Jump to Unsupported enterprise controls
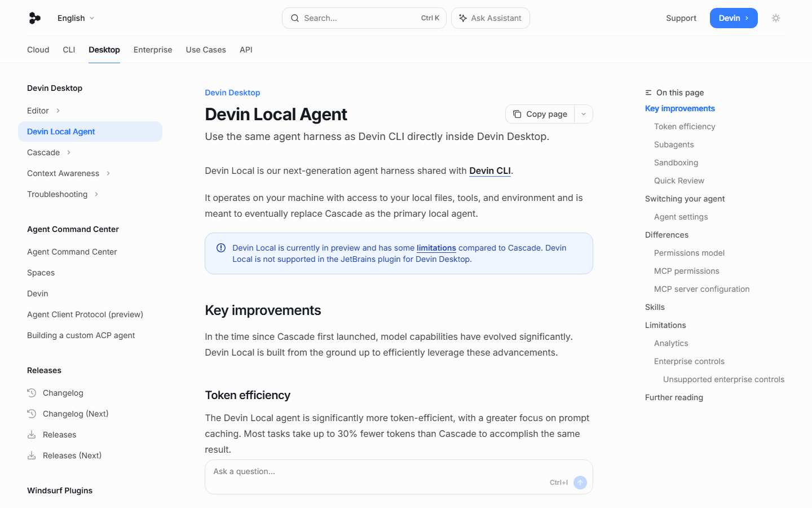Viewport: 812px width, 508px height. pyautogui.click(x=723, y=379)
